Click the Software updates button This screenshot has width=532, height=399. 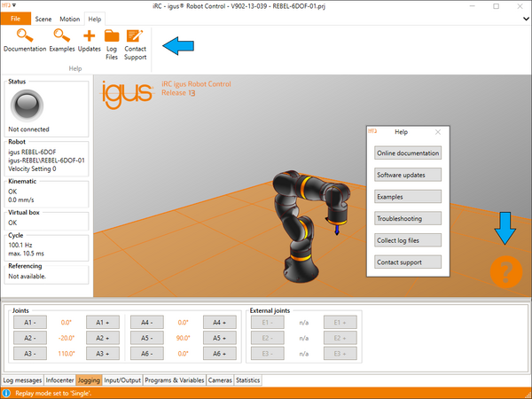407,174
